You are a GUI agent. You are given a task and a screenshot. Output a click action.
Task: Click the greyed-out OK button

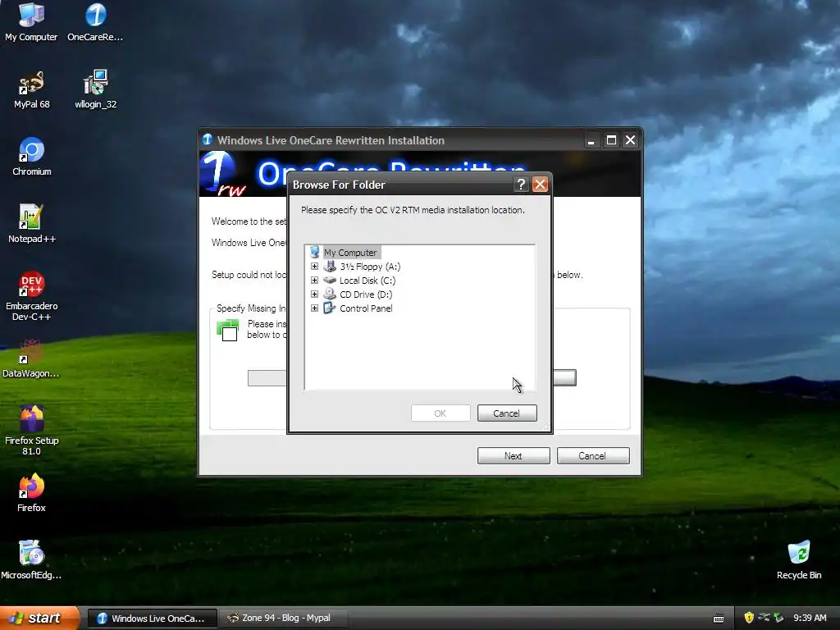click(x=441, y=413)
